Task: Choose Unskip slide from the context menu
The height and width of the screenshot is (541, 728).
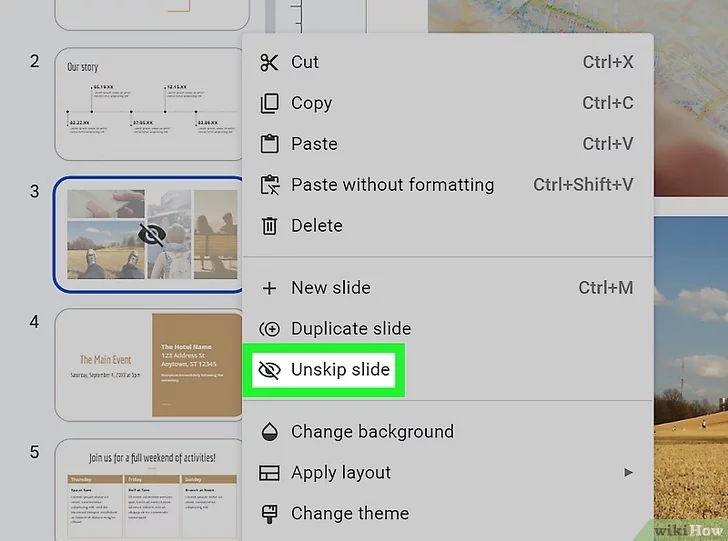Action: pos(340,370)
